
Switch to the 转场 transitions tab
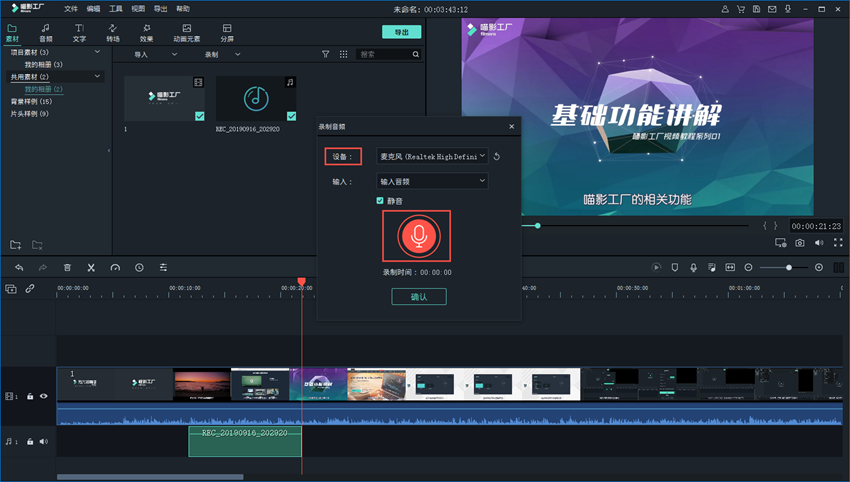tap(113, 33)
